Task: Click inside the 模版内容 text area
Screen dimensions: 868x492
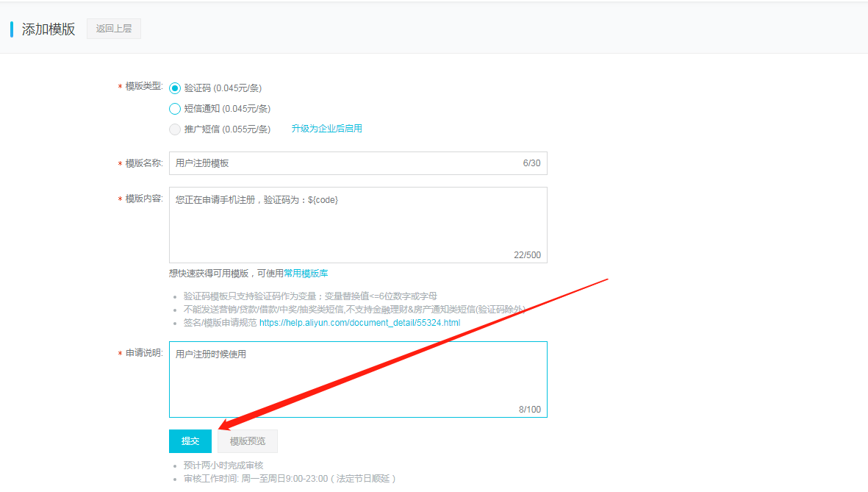Action: tap(358, 225)
